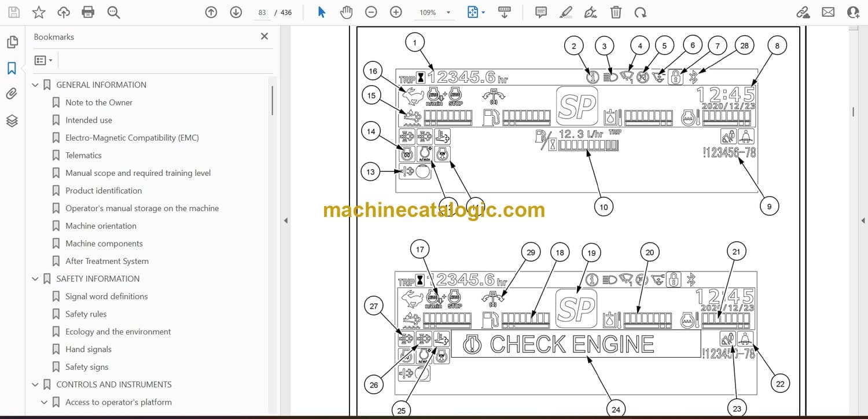Add a comment with the sticky note icon

(x=541, y=12)
